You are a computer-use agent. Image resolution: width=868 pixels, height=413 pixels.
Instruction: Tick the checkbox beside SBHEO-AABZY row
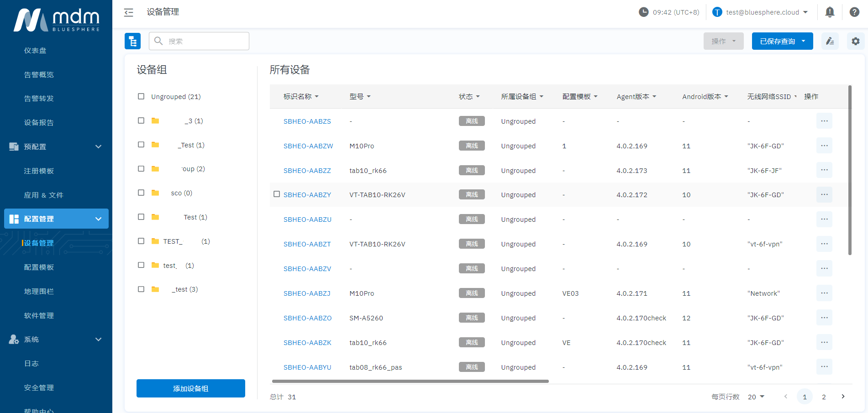277,194
